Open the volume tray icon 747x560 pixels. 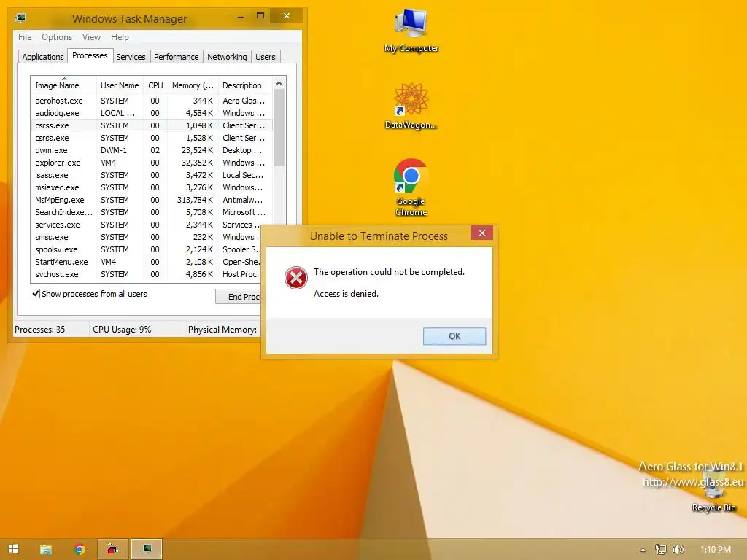(678, 550)
